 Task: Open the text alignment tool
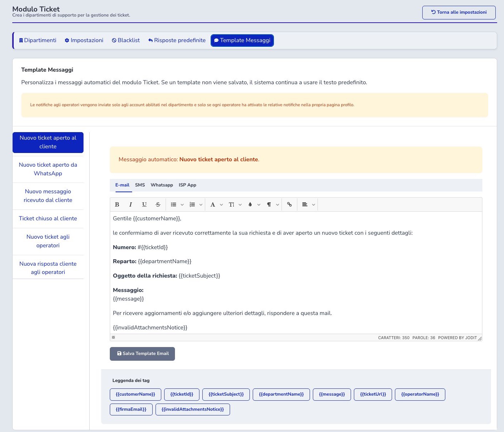pos(305,204)
